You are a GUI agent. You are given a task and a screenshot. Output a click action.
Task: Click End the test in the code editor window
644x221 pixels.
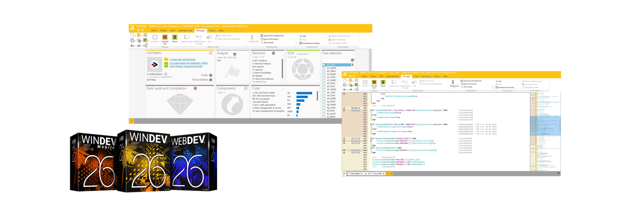374,84
